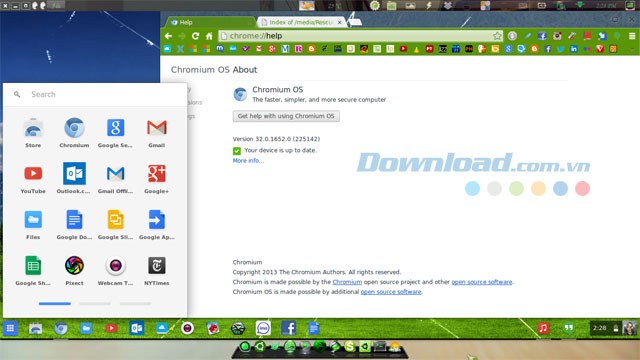Open Google Docs from the bottom shelf
The height and width of the screenshot is (360, 640).
coord(313,328)
